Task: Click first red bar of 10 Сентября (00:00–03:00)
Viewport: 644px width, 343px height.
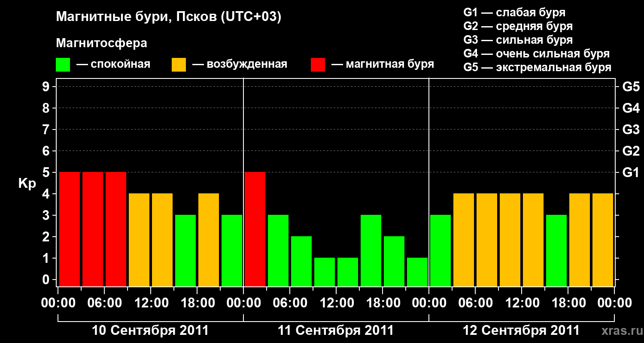Action: click(70, 229)
